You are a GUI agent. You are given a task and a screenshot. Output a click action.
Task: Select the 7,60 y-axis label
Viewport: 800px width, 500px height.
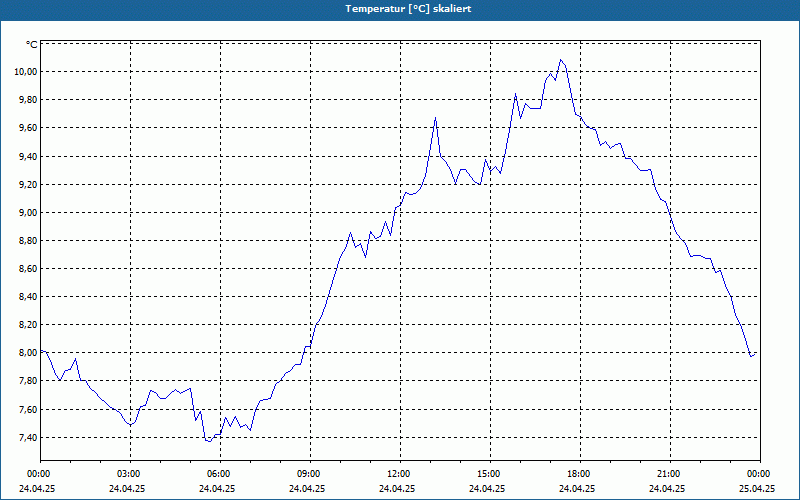(28, 409)
